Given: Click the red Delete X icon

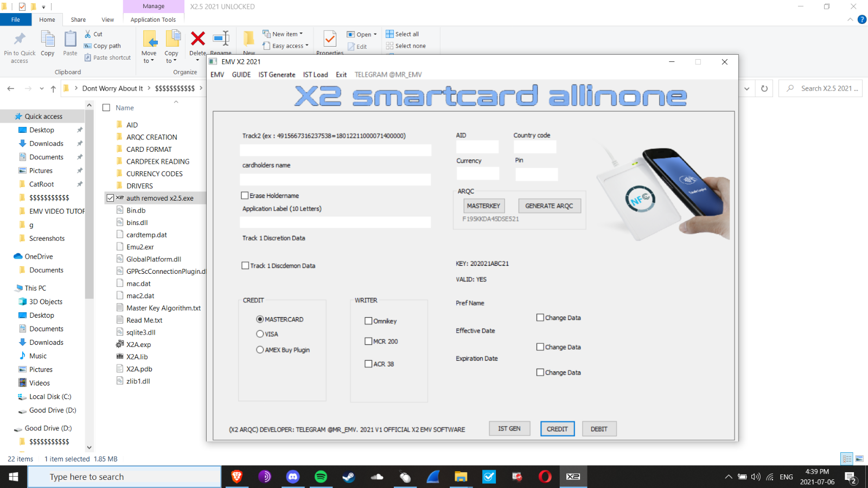Looking at the screenshot, I should click(198, 38).
